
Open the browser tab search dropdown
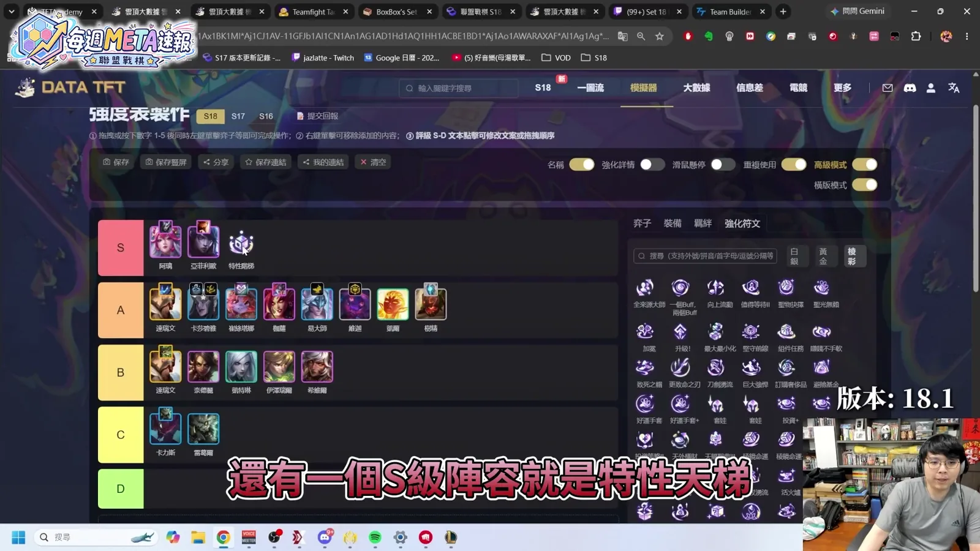11,11
